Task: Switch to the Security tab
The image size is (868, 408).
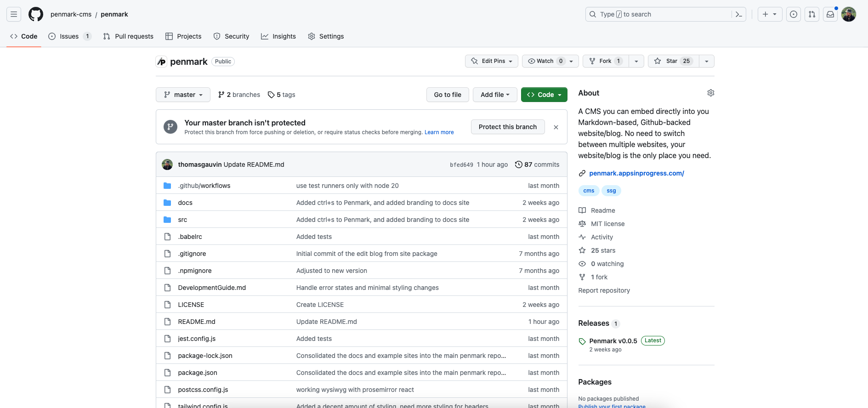Action: [x=231, y=36]
